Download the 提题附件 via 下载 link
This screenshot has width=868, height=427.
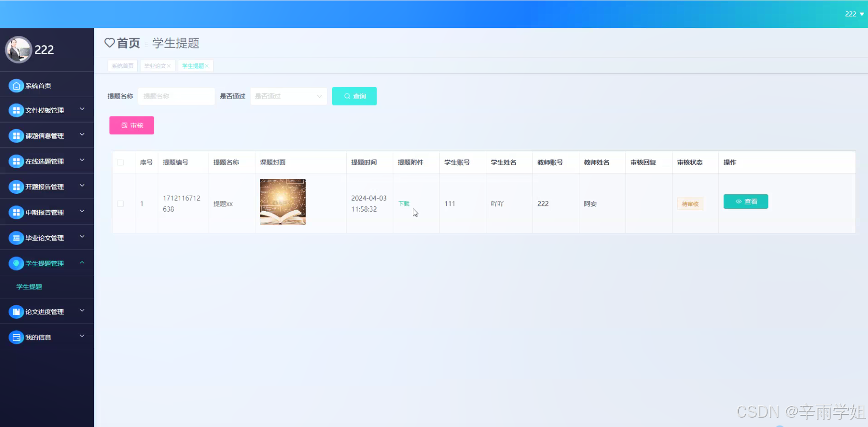[x=403, y=204]
